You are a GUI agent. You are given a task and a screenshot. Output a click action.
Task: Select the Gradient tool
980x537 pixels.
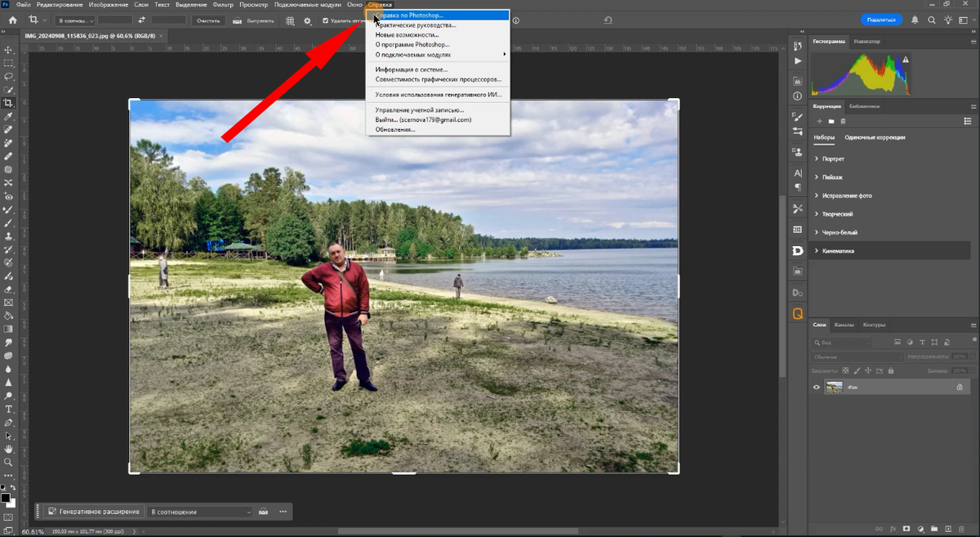pyautogui.click(x=9, y=329)
